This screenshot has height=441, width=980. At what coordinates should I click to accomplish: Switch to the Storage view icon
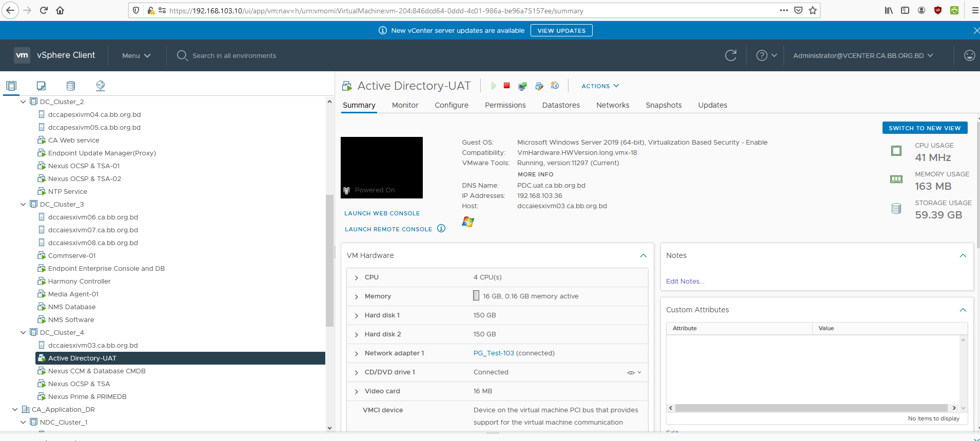coord(71,86)
